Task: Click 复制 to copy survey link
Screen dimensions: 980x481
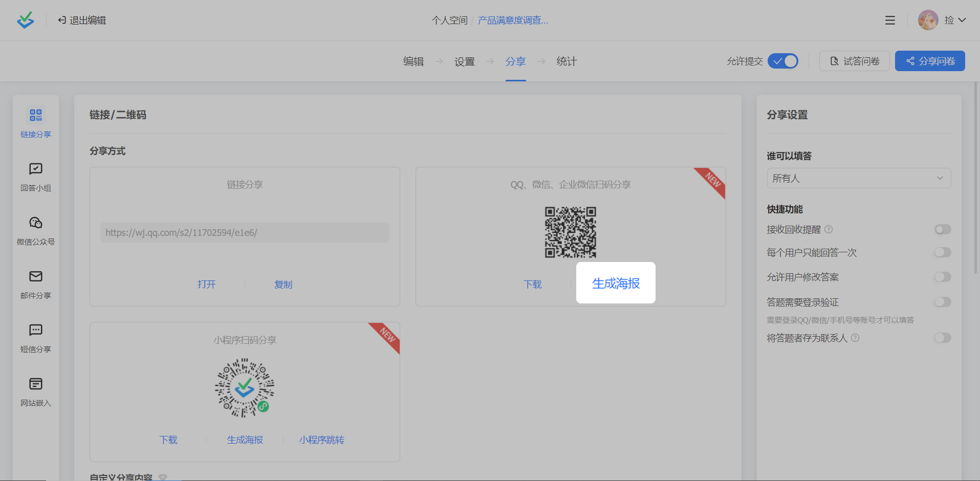Action: (x=283, y=285)
